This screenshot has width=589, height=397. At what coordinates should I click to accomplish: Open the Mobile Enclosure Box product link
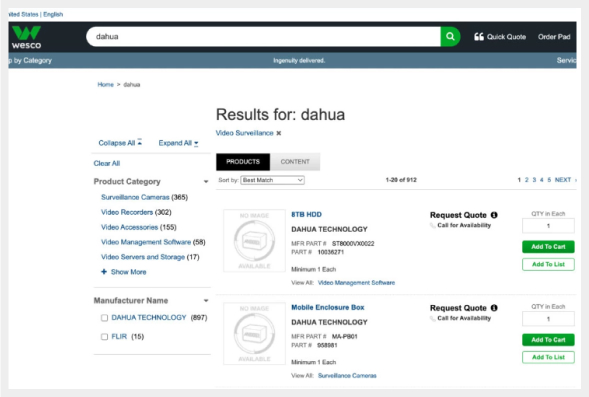pos(328,307)
